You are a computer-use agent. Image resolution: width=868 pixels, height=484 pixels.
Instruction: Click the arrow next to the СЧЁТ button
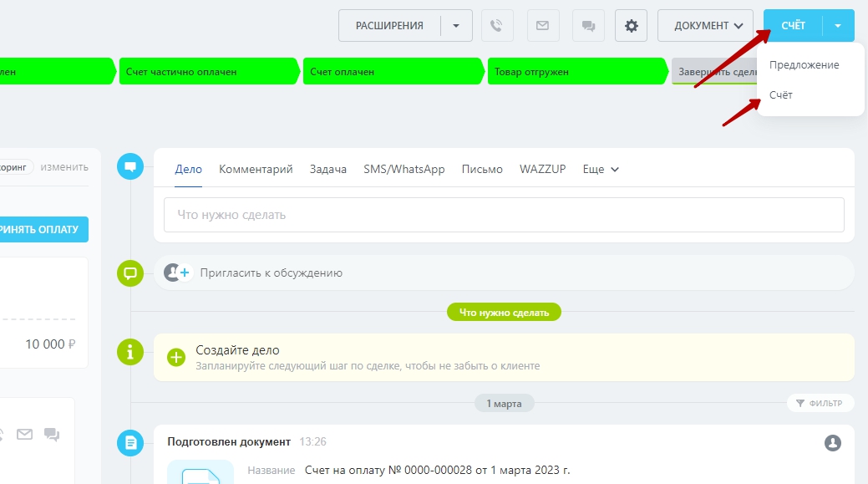coord(838,26)
